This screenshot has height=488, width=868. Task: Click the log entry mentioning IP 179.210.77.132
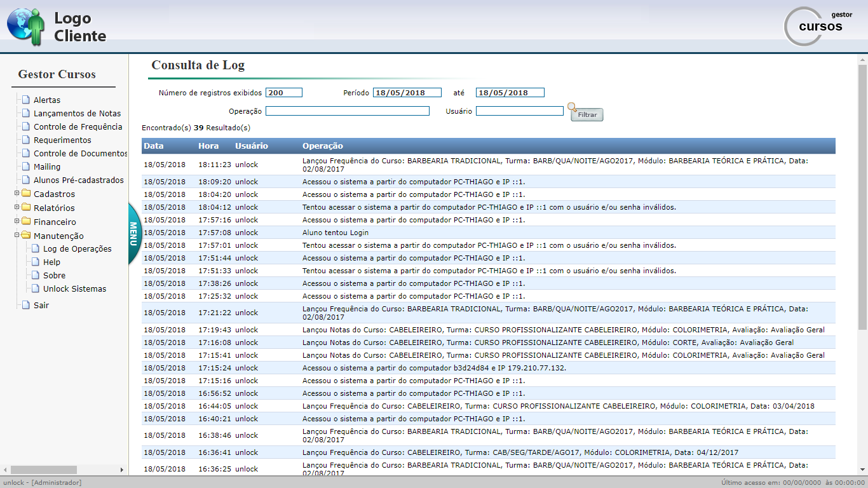pyautogui.click(x=434, y=368)
